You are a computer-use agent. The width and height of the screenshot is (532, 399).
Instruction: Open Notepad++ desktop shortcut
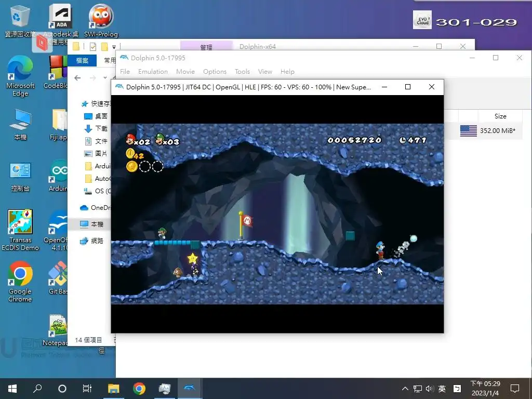[x=56, y=330]
